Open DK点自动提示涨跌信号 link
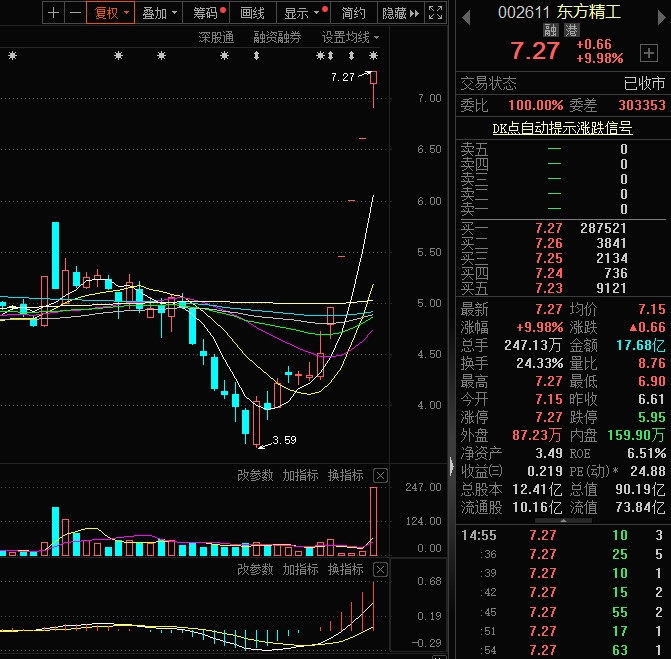 click(562, 128)
